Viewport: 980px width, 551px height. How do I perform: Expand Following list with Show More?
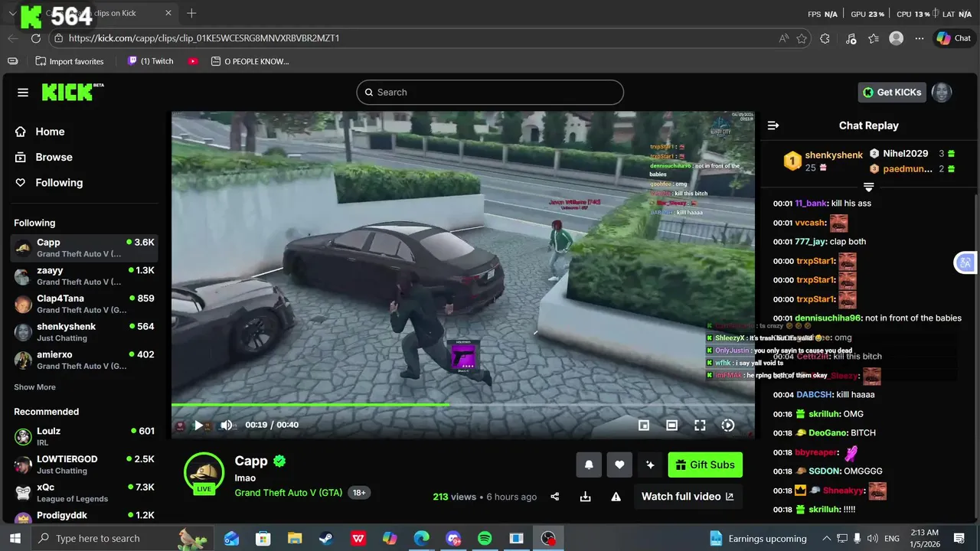click(34, 387)
